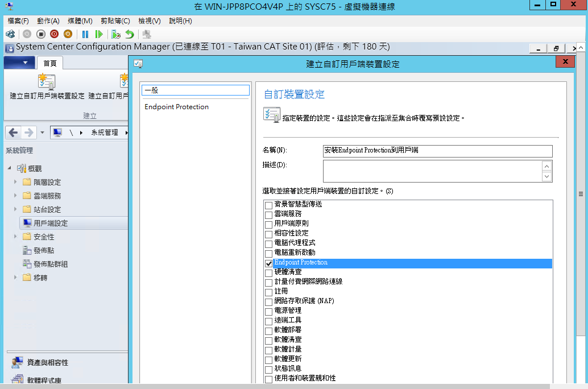
Task: Check the 遠端工具 checkbox
Action: (x=268, y=321)
